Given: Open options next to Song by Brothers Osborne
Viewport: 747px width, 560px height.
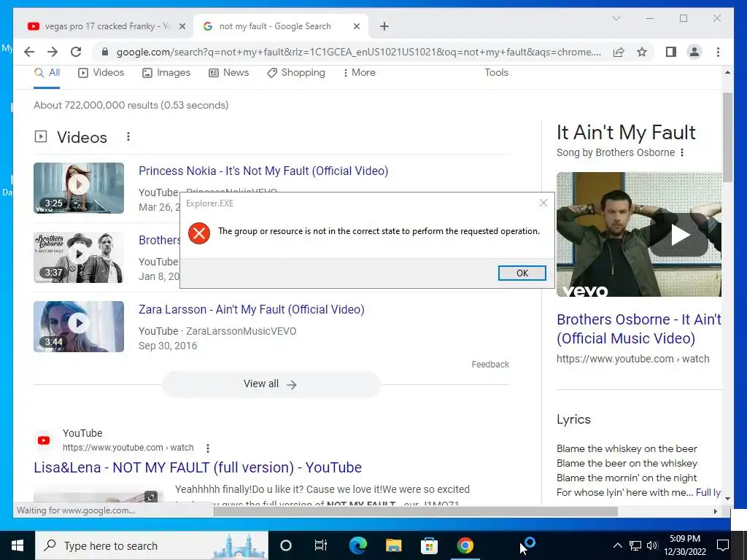Looking at the screenshot, I should pyautogui.click(x=682, y=153).
